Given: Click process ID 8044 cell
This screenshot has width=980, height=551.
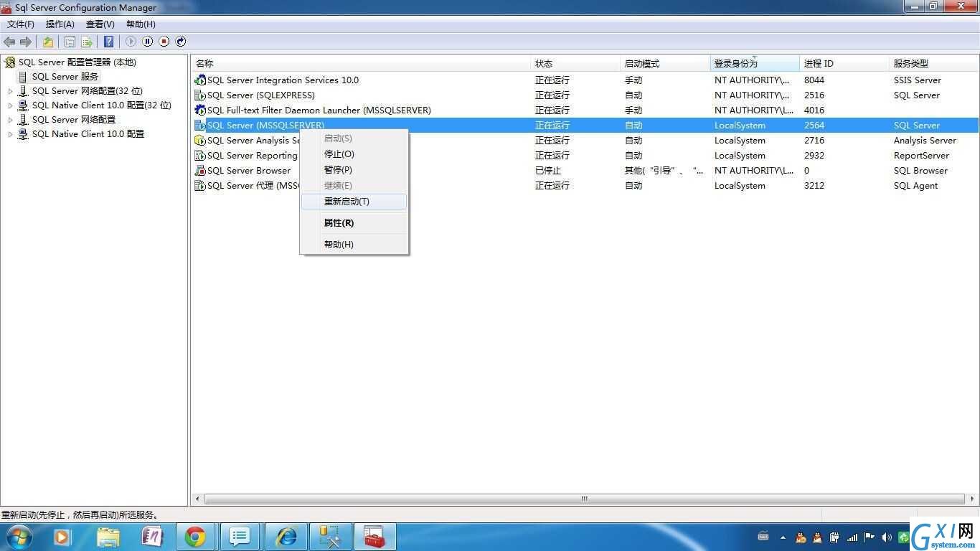Looking at the screenshot, I should (814, 80).
